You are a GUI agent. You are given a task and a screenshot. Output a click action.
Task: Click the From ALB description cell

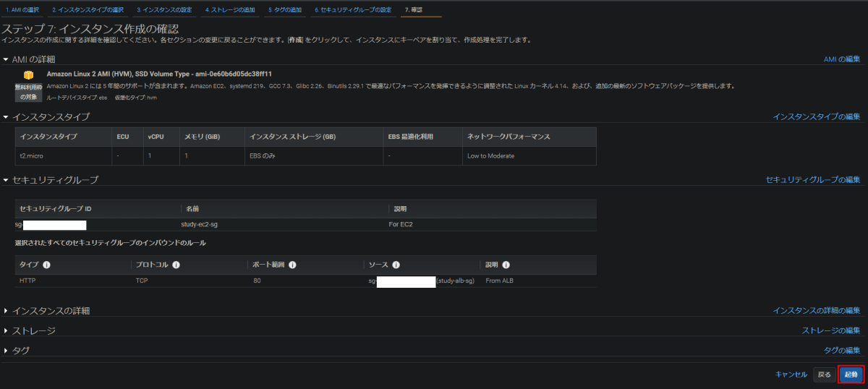(x=501, y=280)
